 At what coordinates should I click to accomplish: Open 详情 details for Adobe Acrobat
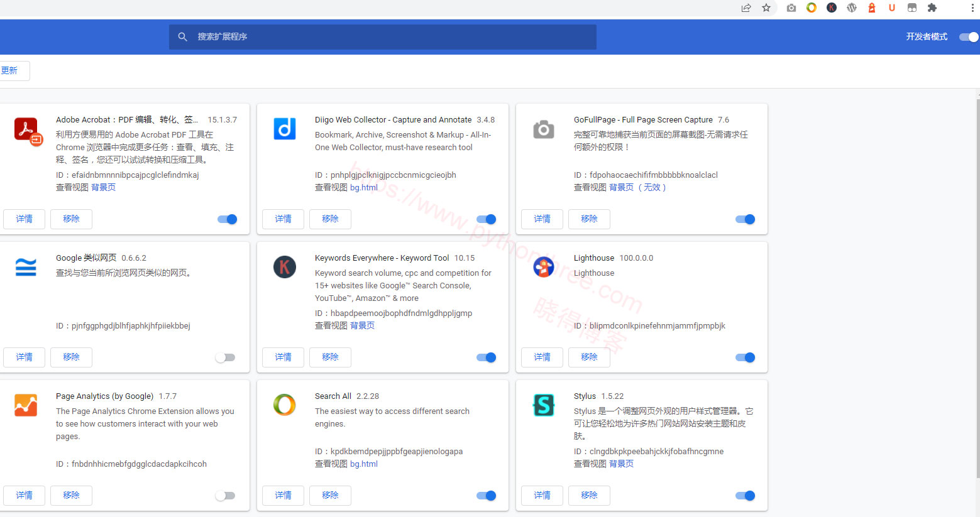24,219
